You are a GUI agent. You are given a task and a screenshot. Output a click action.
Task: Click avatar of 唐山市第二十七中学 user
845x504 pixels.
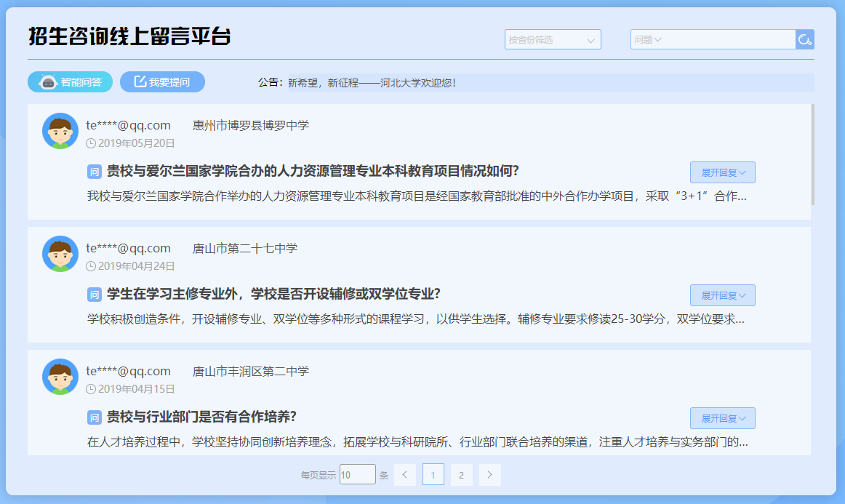[60, 254]
